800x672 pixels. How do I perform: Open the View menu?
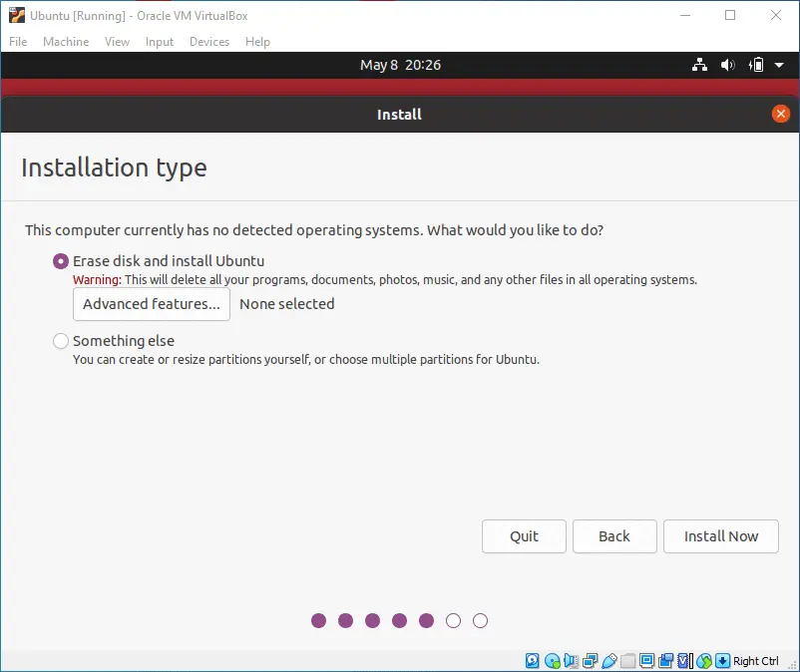coord(117,42)
